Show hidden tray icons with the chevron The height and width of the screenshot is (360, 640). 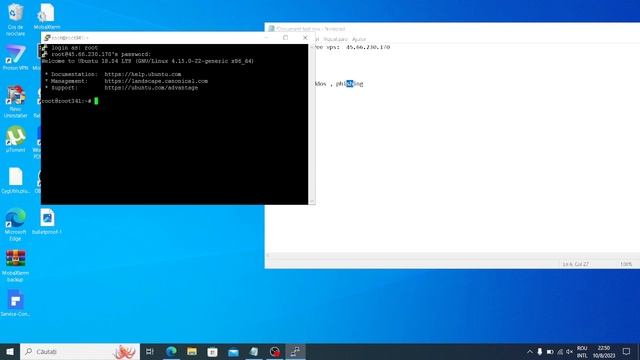point(530,351)
